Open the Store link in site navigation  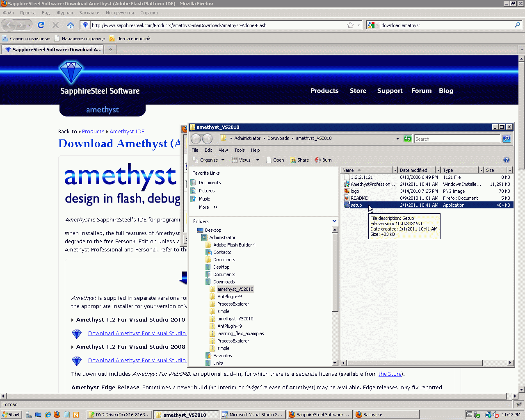(358, 91)
